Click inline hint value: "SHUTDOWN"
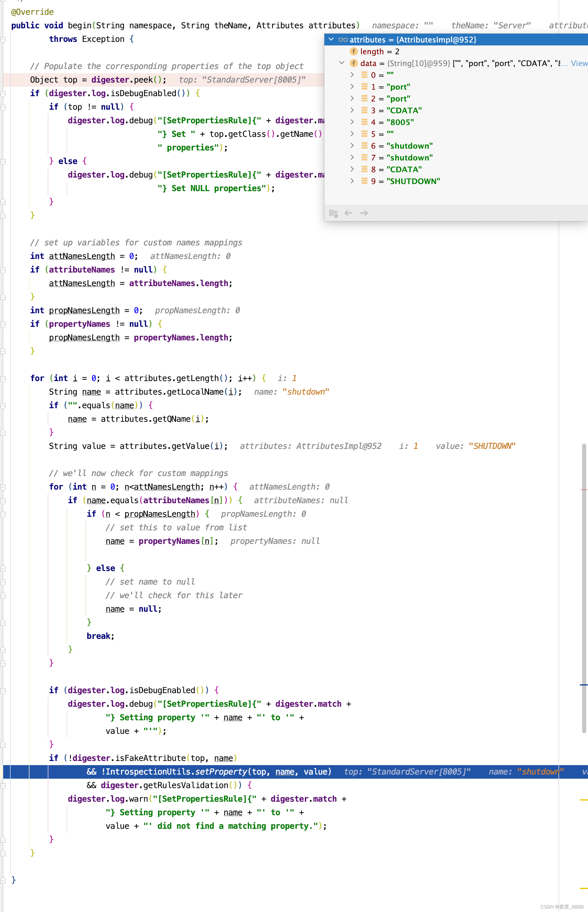The image size is (588, 912). [x=476, y=446]
